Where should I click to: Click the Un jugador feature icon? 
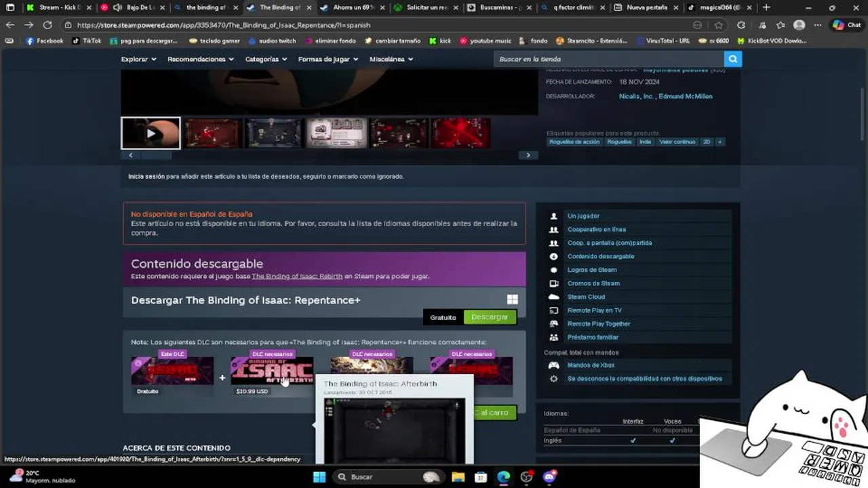(554, 216)
